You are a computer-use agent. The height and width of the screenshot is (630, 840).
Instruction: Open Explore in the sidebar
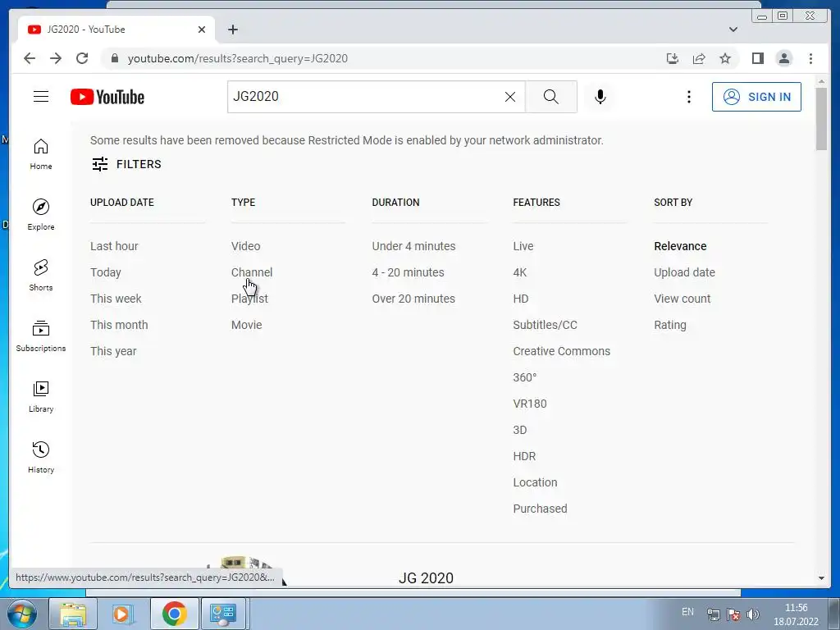[x=41, y=215]
